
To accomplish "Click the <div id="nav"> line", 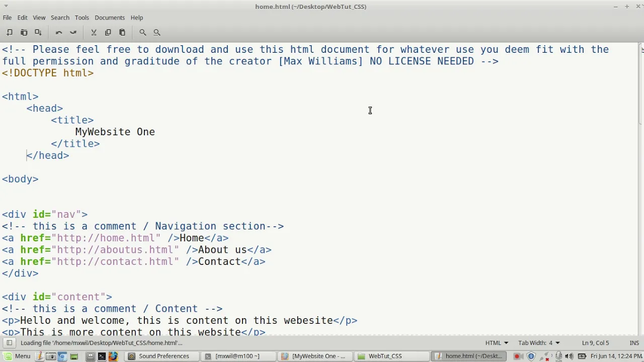I will (44, 215).
